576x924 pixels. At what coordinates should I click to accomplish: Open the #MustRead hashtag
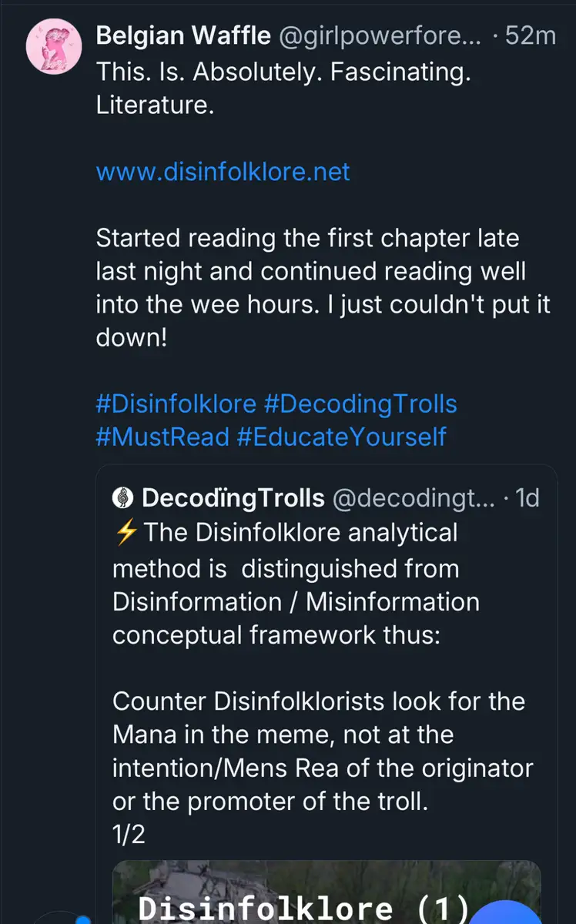[x=162, y=437]
